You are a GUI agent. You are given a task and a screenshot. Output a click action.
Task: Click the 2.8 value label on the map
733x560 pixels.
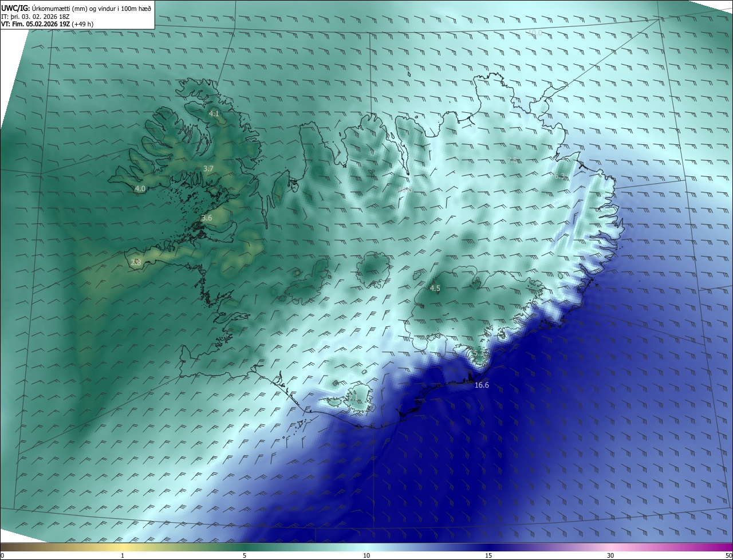click(136, 262)
